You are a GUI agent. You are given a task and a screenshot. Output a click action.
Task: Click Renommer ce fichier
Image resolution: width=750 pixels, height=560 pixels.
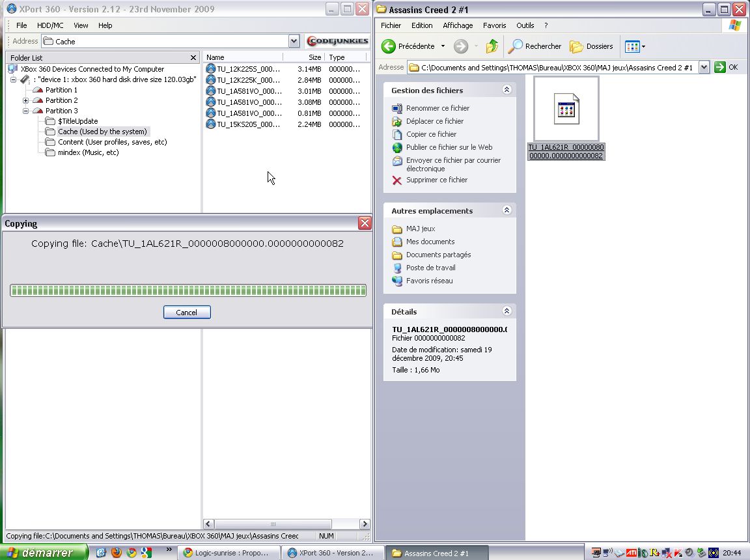point(437,108)
